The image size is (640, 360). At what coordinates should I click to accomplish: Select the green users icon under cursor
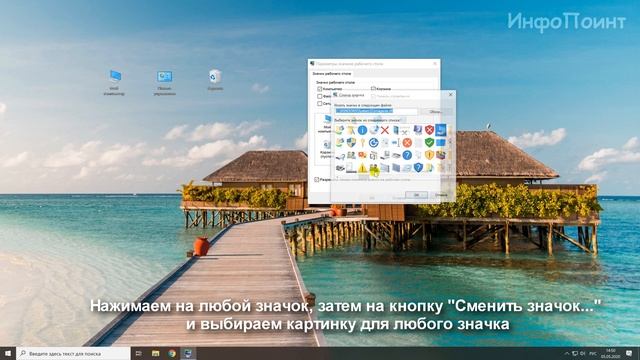point(374,168)
